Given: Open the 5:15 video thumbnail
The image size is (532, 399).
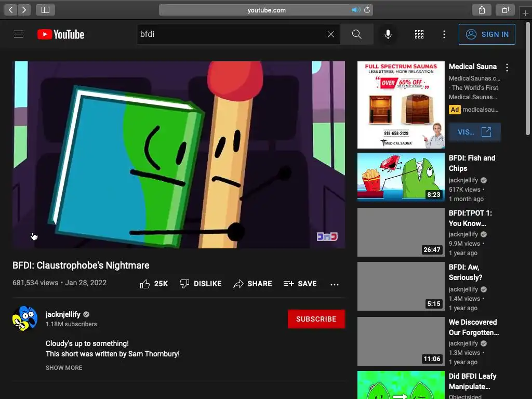Looking at the screenshot, I should [401, 286].
